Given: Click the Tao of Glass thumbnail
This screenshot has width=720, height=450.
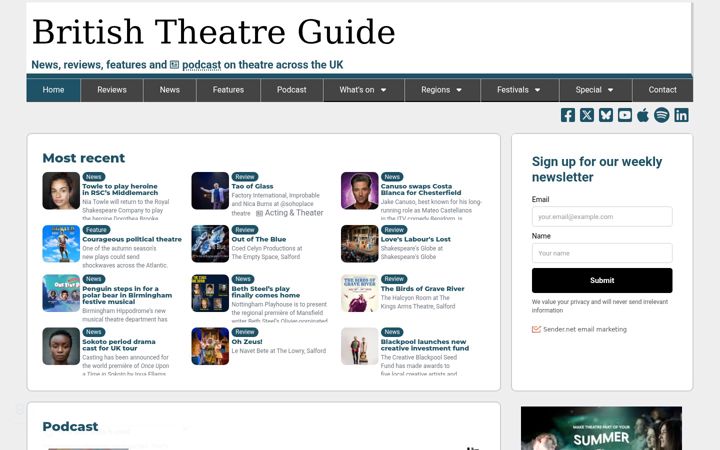Looking at the screenshot, I should pyautogui.click(x=210, y=191).
